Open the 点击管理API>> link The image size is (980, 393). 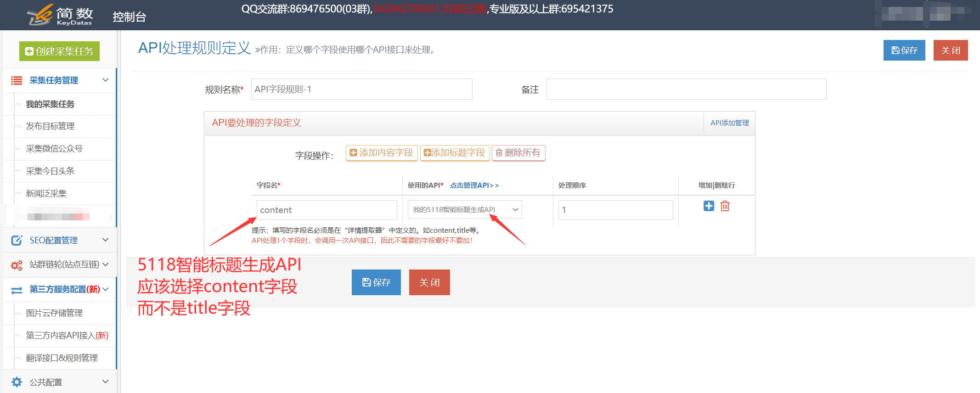pyautogui.click(x=474, y=185)
